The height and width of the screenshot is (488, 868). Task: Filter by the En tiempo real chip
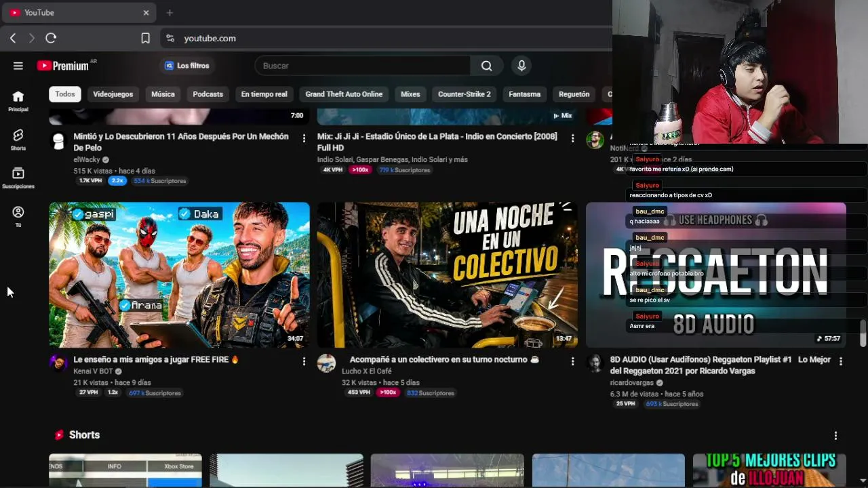pyautogui.click(x=264, y=94)
